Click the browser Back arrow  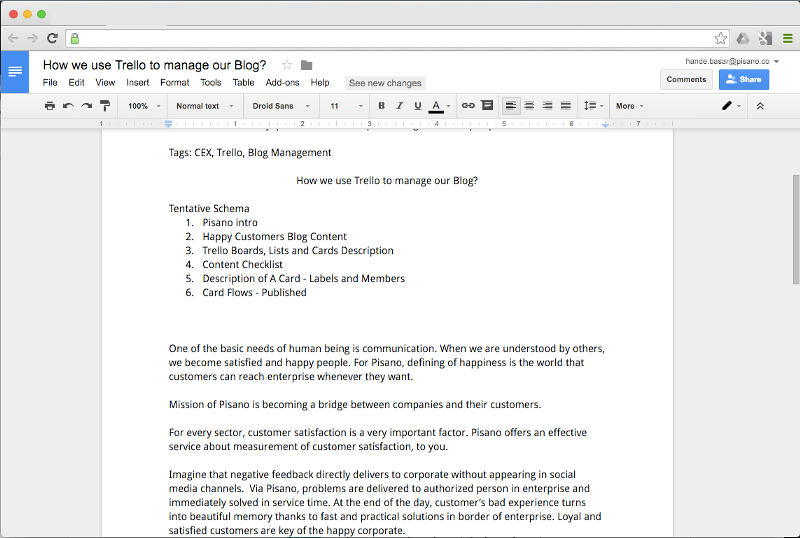[13, 38]
